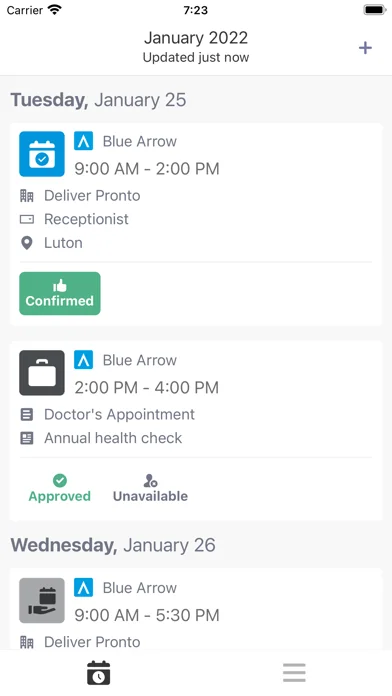
Task: Open the blue confirmed shift calendar icon
Action: point(42,154)
